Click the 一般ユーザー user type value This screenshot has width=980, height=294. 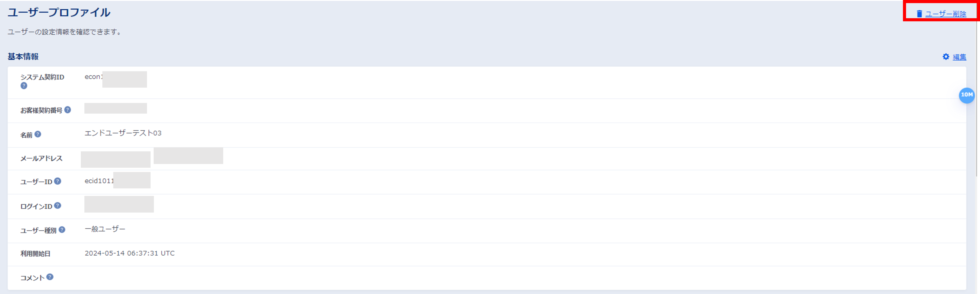click(105, 229)
